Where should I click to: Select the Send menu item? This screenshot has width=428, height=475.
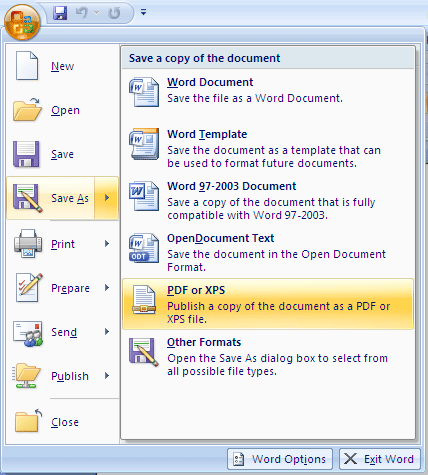pyautogui.click(x=63, y=332)
